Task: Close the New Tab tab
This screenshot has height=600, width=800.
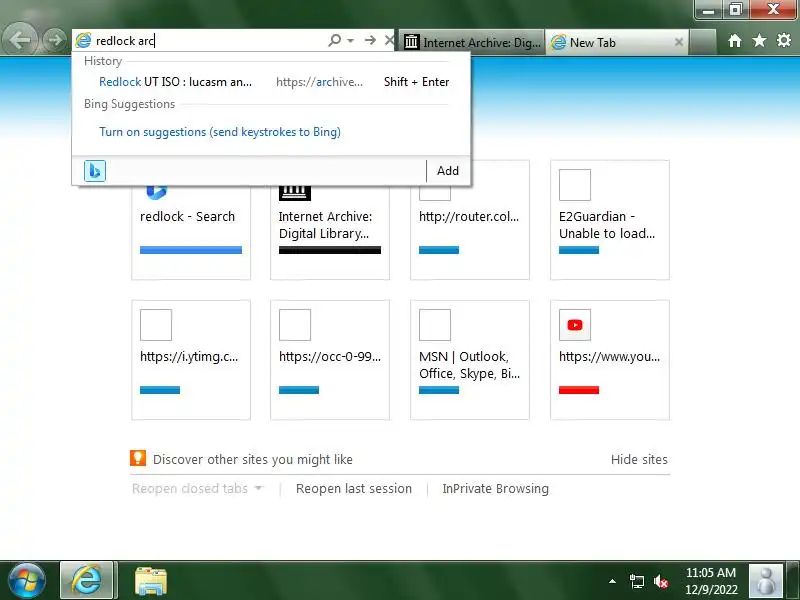Action: [x=679, y=42]
